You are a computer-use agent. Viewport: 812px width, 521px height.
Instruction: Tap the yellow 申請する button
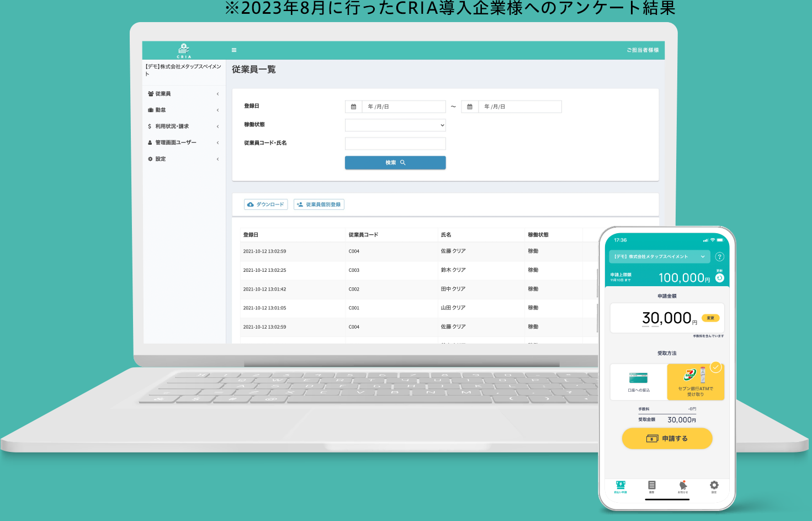click(667, 439)
